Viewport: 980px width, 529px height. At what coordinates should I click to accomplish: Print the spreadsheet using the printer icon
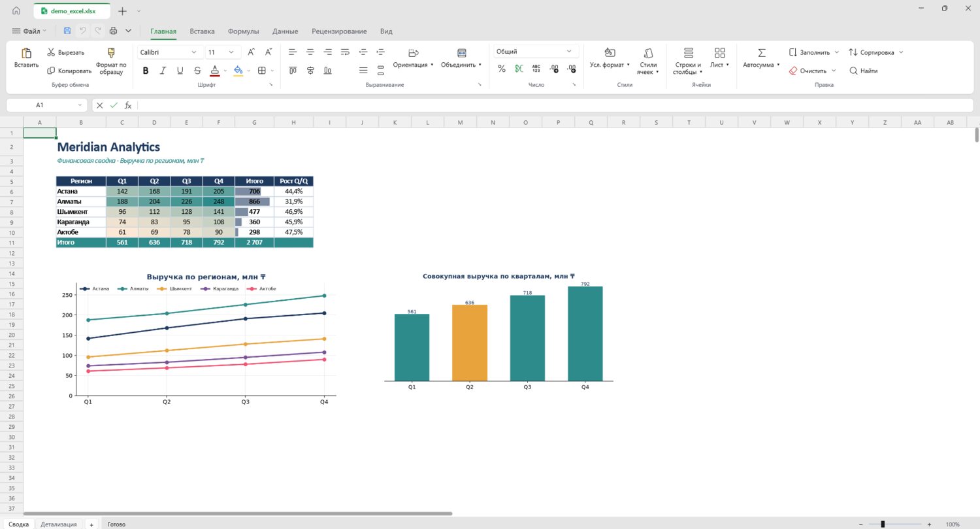click(x=114, y=31)
